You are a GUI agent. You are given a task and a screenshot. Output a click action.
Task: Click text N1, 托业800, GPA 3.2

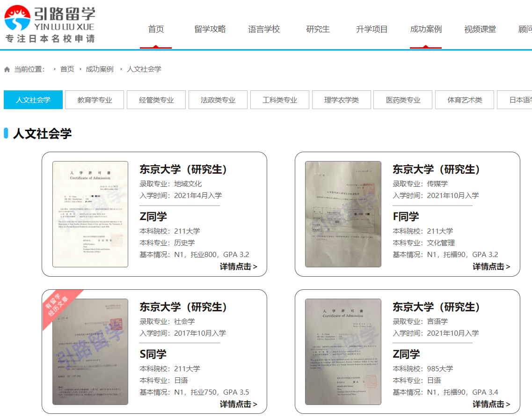pos(211,255)
